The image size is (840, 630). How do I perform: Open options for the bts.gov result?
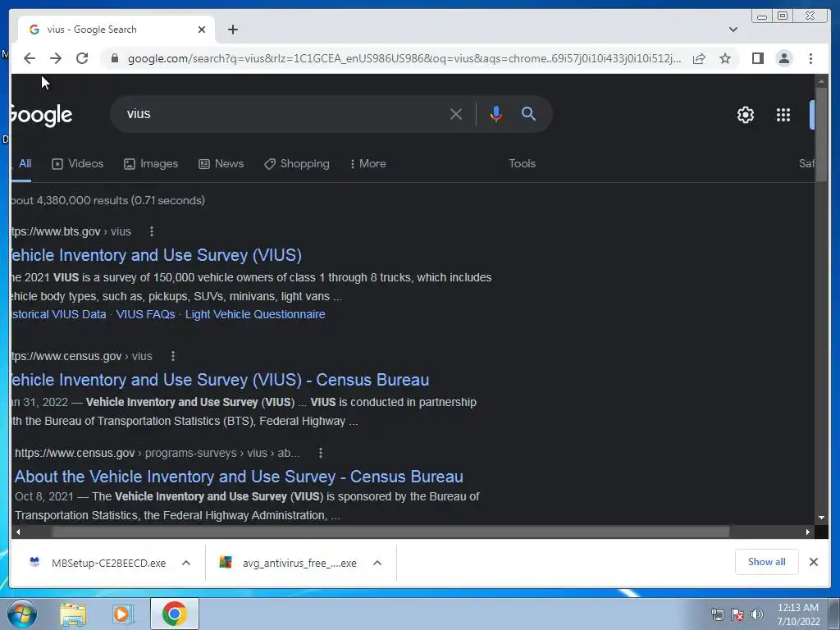[152, 231]
